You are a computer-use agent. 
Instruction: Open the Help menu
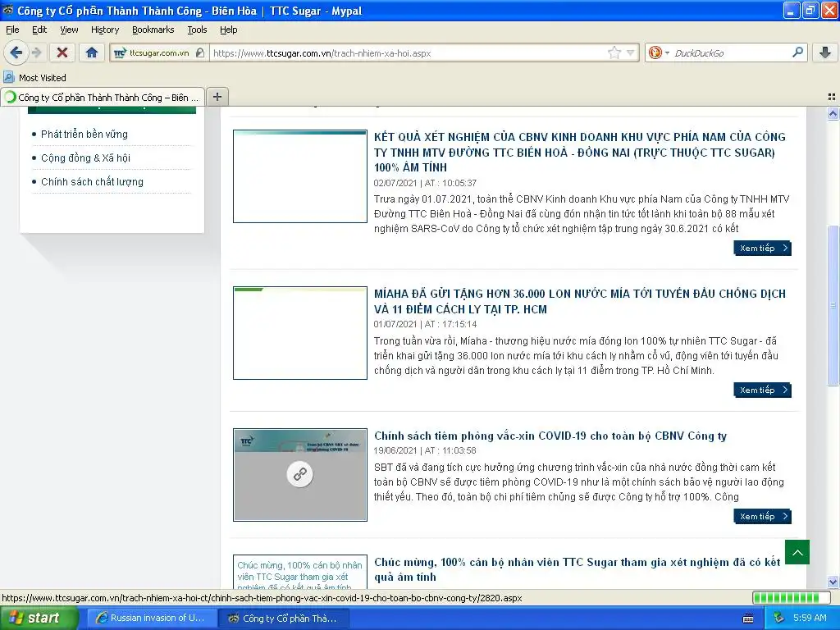(229, 30)
